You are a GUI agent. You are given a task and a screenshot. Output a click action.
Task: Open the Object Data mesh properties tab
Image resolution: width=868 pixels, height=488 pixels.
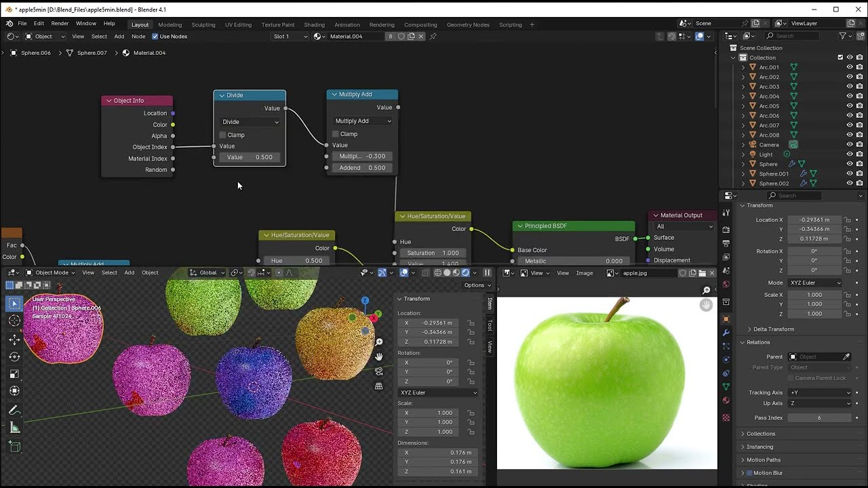pyautogui.click(x=726, y=387)
